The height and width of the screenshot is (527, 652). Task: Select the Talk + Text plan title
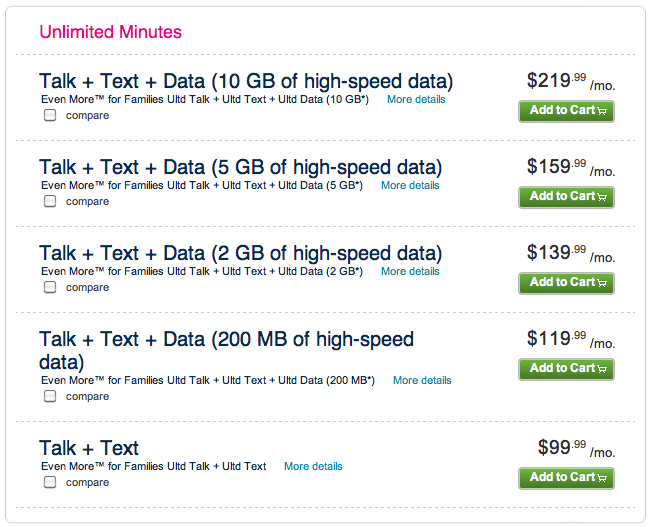pos(89,448)
